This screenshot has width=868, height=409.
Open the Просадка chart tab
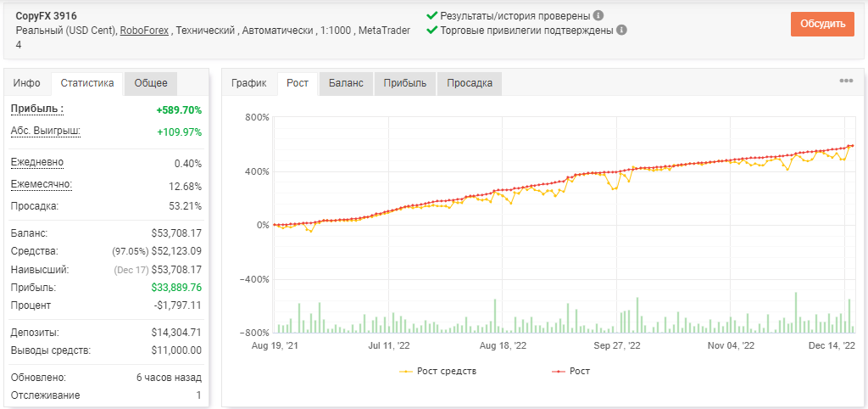pos(470,83)
